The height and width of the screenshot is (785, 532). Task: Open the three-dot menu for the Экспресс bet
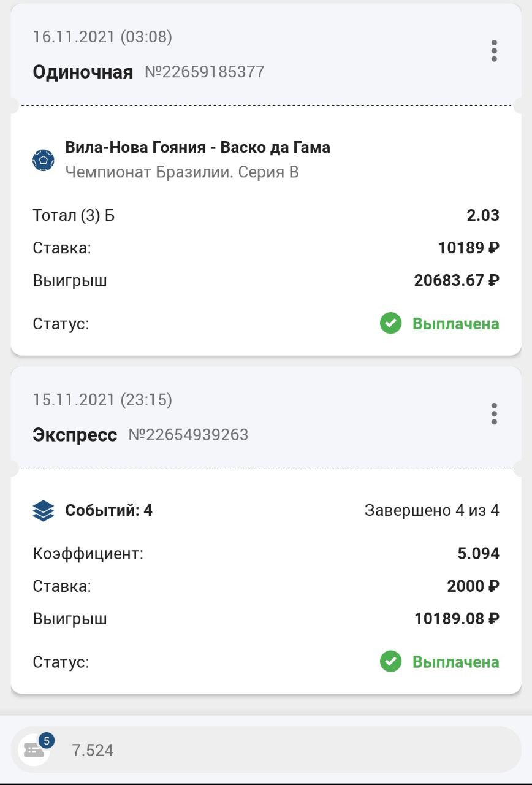coord(494,414)
